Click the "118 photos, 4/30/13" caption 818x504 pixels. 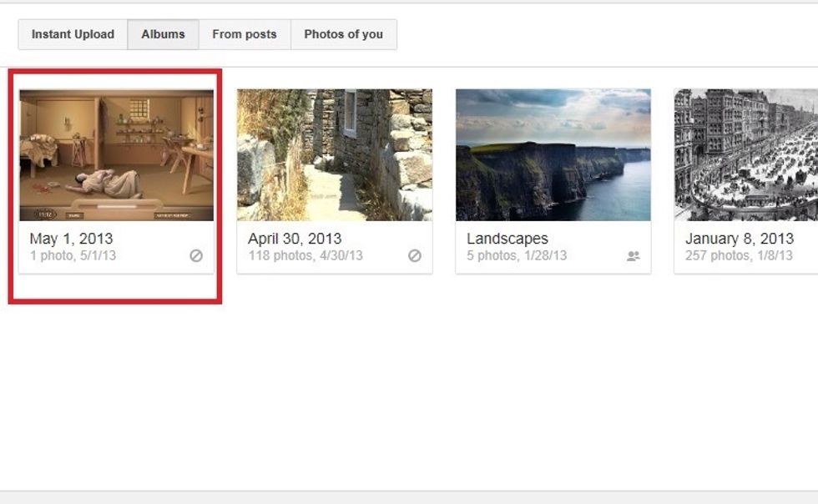pos(305,255)
